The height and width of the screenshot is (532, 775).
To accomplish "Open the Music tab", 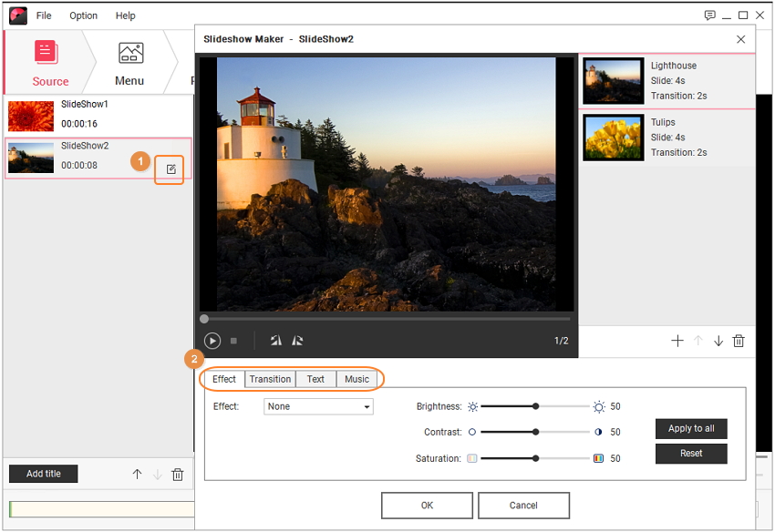I will coord(356,379).
